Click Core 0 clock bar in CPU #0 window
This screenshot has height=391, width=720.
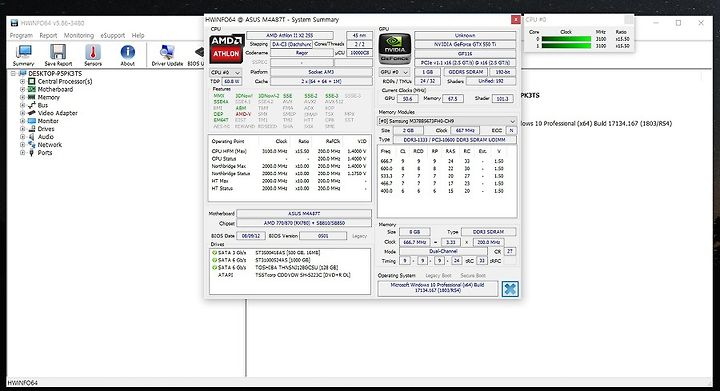566,39
